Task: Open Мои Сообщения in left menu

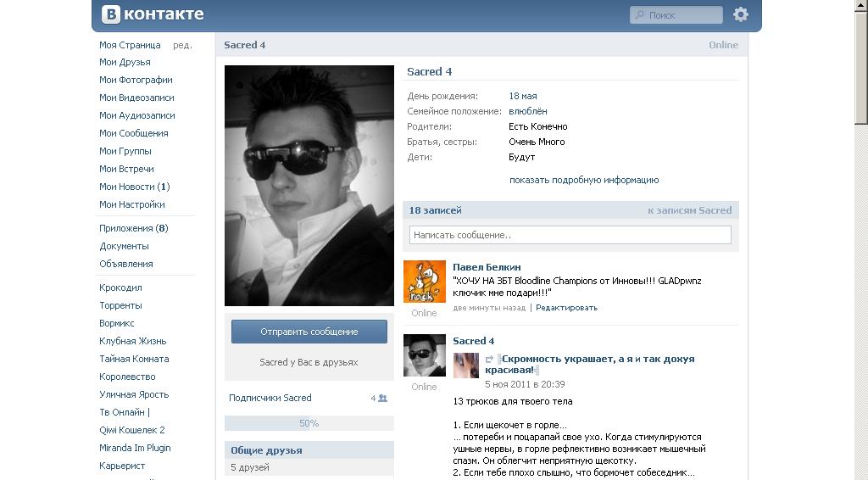Action: click(134, 133)
